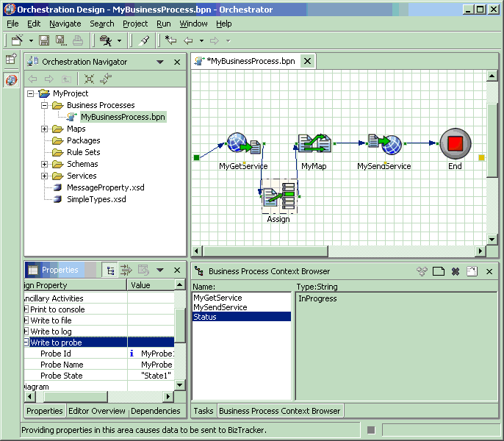Open the Orchestration Navigator view menu arrow

click(x=160, y=62)
